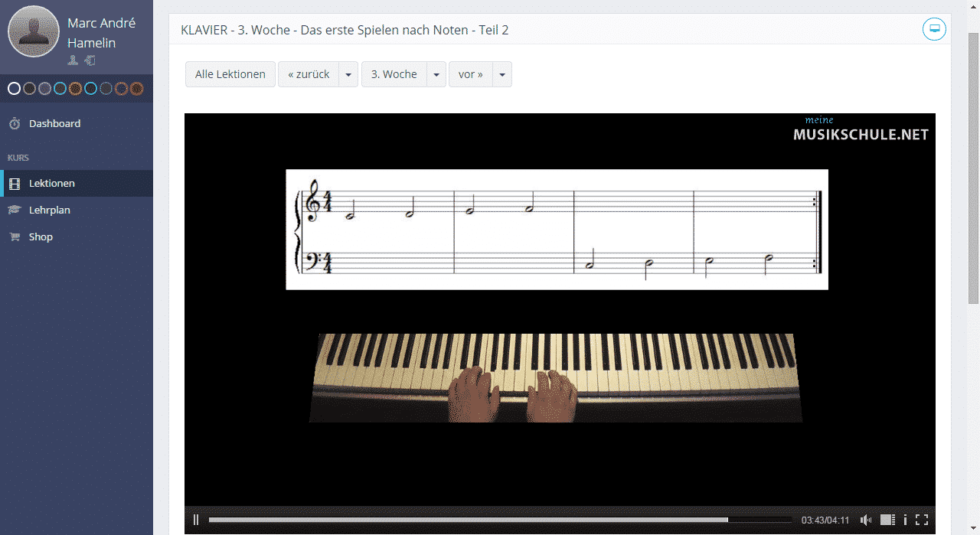Expand the 3. Woche lesson dropdown
Viewport: 980px width, 535px height.
(x=436, y=74)
